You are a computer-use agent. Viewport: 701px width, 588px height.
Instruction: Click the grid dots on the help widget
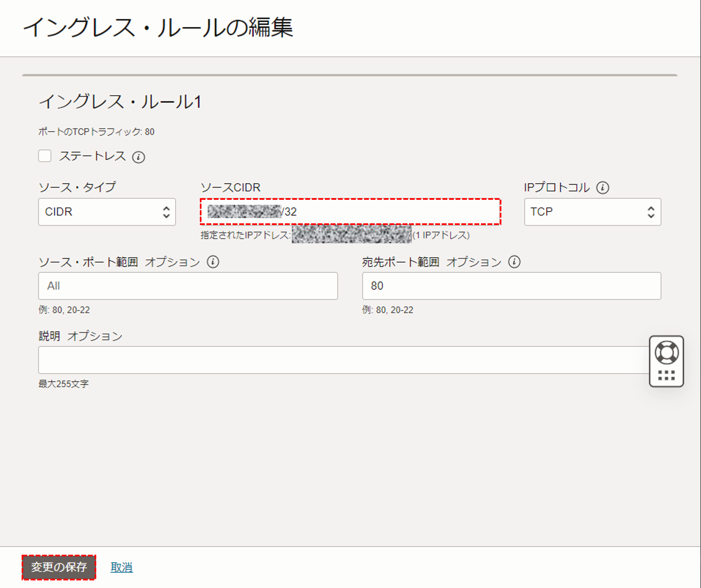tap(666, 375)
